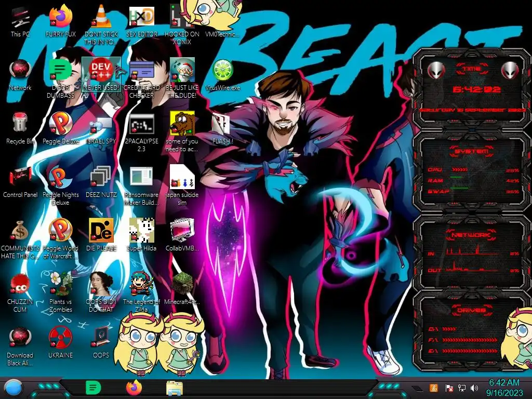This screenshot has height=399, width=532.
Task: Open the network tray icon
Action: pos(462,388)
